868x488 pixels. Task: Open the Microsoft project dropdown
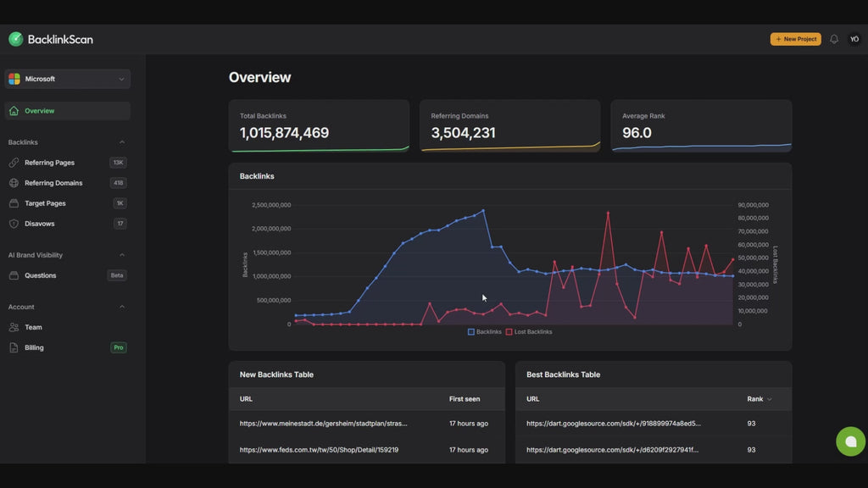67,79
